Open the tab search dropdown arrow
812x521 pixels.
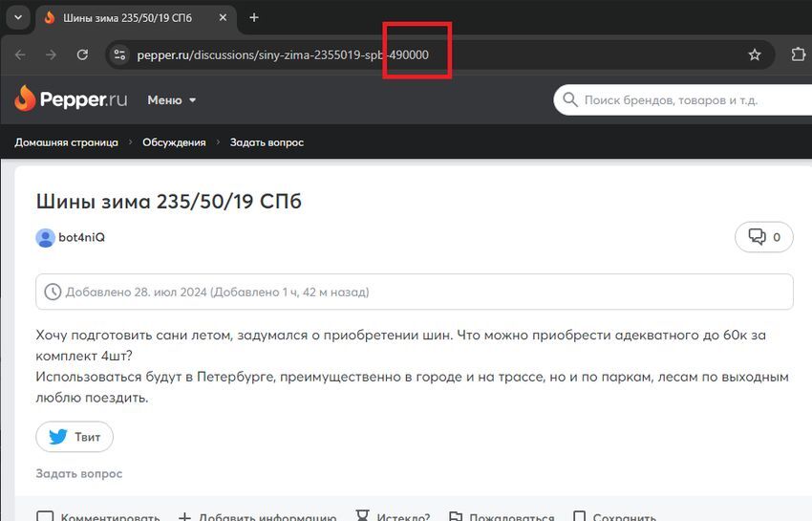coord(18,17)
